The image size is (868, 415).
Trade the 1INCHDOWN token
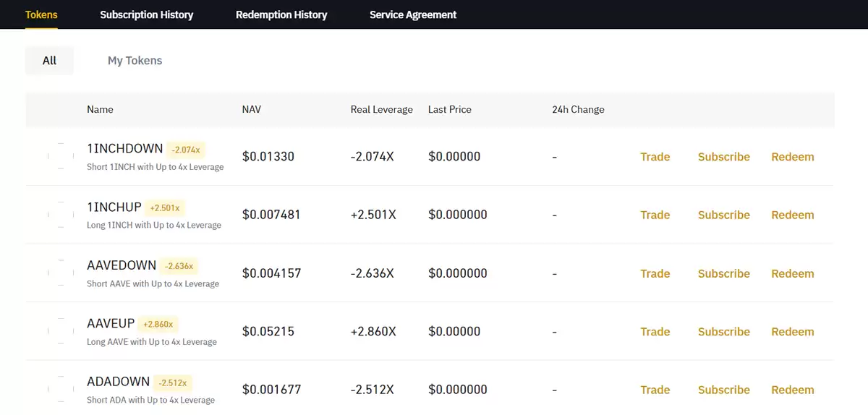point(655,157)
